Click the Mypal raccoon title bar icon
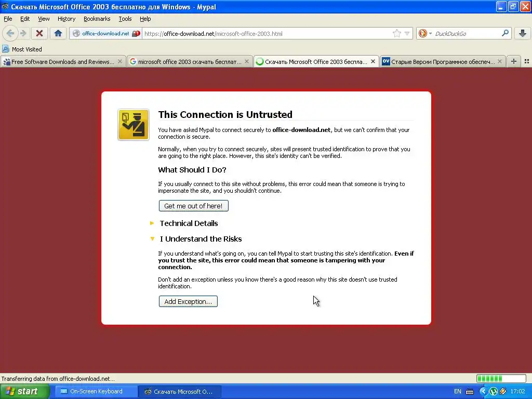Image resolution: width=532 pixels, height=399 pixels. tap(5, 6)
